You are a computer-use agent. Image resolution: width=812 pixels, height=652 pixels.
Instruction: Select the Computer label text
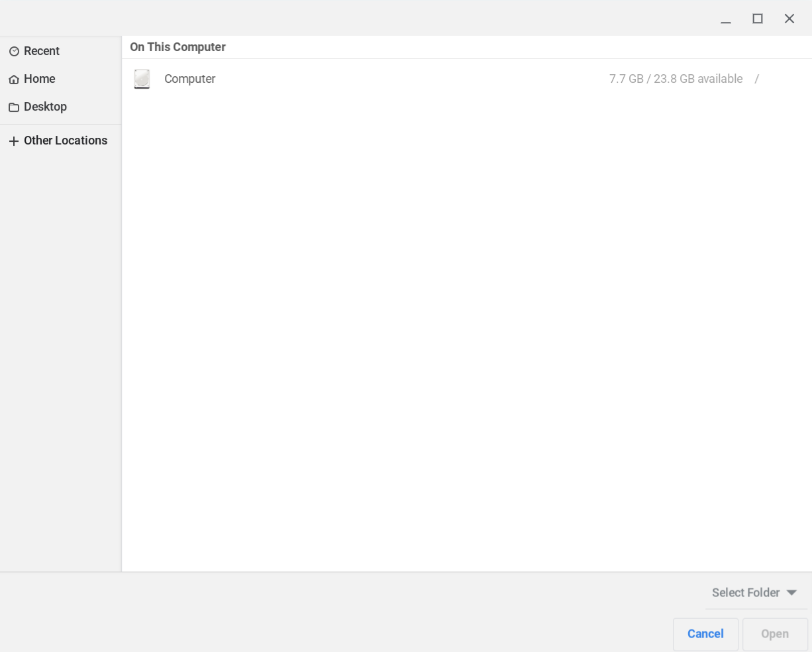(x=189, y=78)
